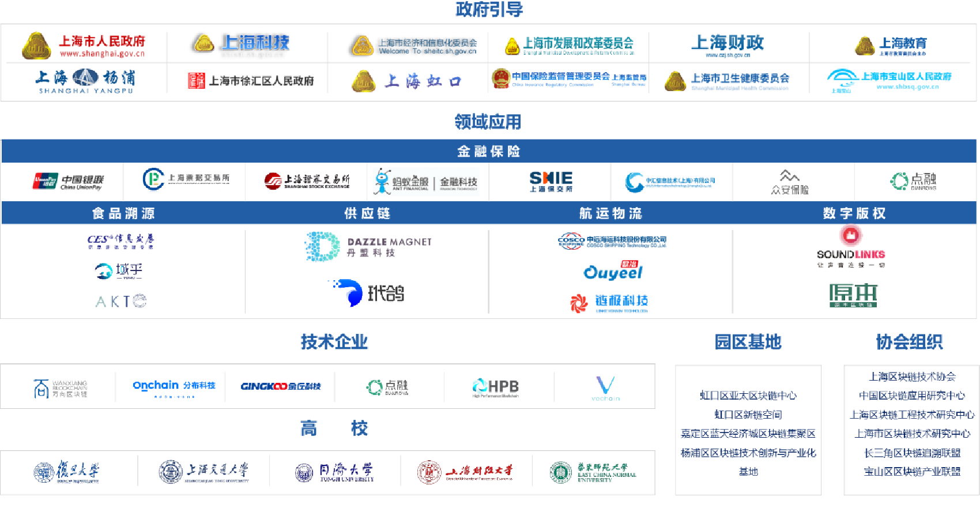Click the 上海区块链技术协会 text
Screen dimensions: 980x519
913,377
